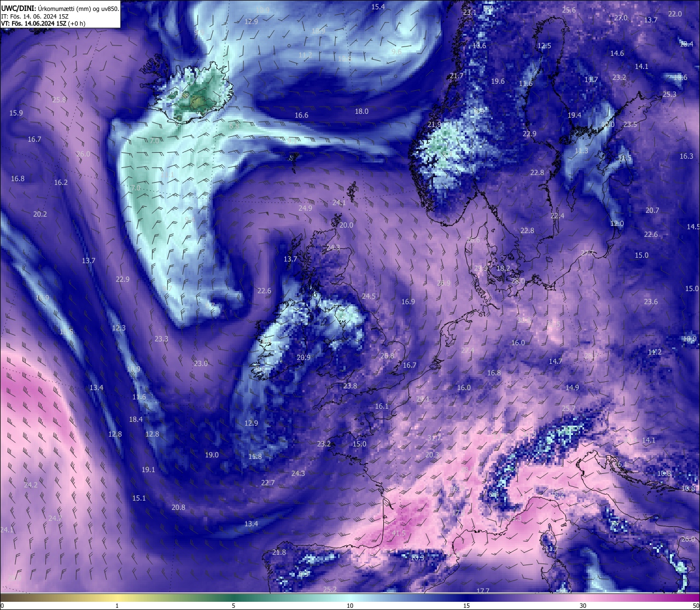
Task: Click the 27.0 value on the map
Action: click(620, 18)
